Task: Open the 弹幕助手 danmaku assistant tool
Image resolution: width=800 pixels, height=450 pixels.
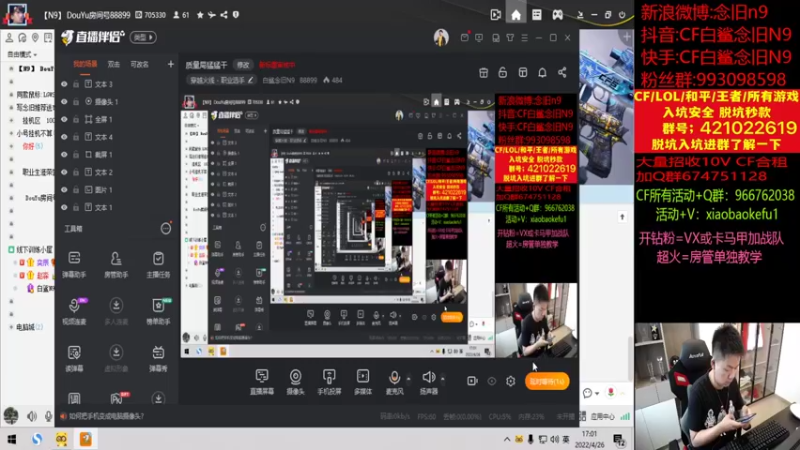Action: [74, 264]
